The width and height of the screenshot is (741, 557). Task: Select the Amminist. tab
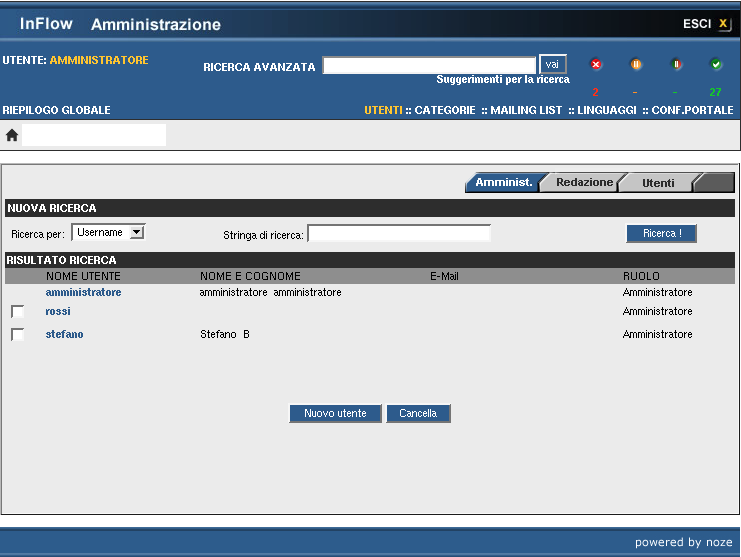pyautogui.click(x=504, y=183)
